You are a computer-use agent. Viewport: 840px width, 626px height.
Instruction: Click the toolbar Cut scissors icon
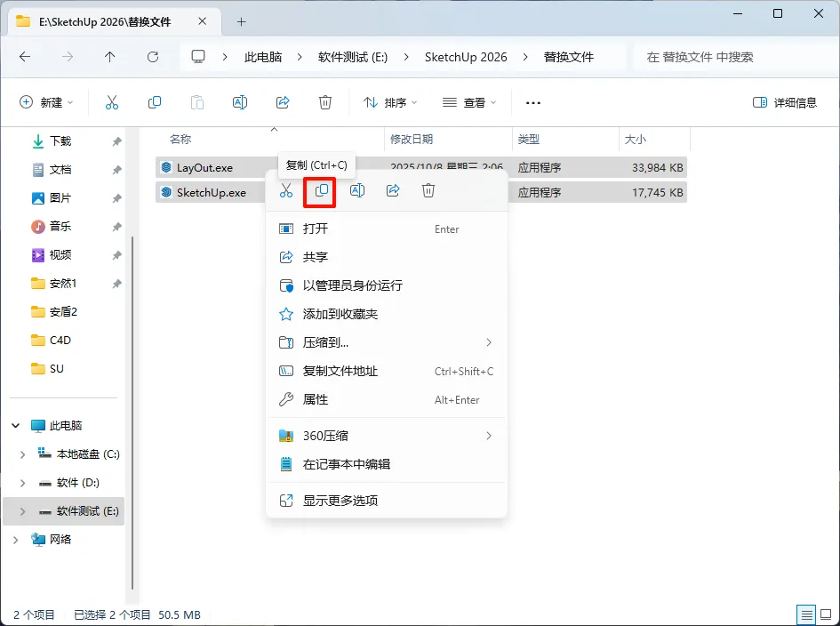(x=111, y=102)
